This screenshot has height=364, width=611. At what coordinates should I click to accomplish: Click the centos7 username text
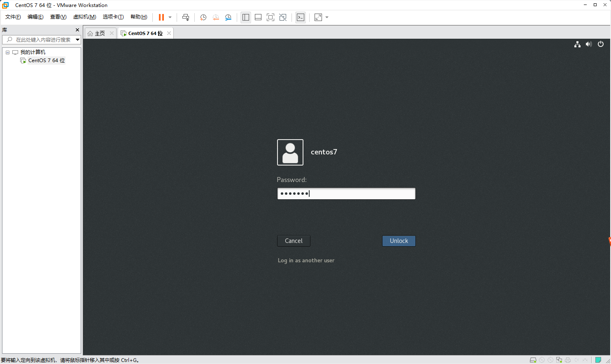point(324,152)
